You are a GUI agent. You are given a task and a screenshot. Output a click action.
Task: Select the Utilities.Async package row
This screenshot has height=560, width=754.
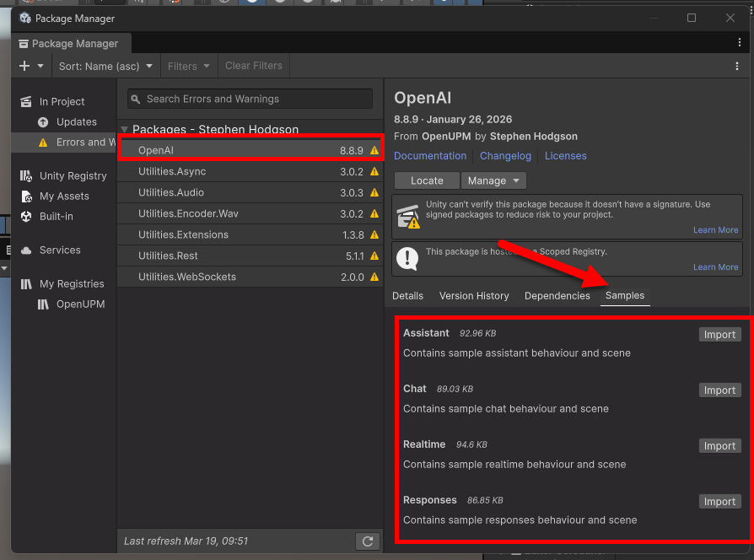click(250, 171)
